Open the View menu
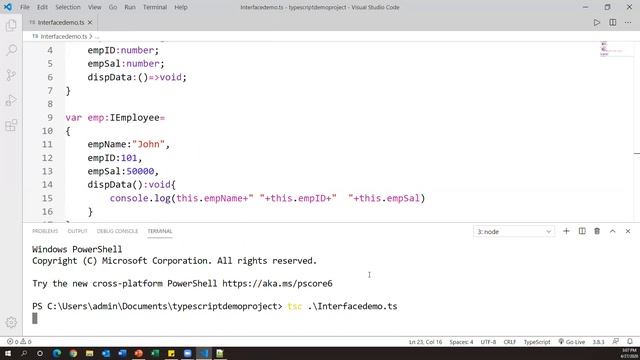Image resolution: width=640 pixels, height=360 pixels. (x=94, y=7)
